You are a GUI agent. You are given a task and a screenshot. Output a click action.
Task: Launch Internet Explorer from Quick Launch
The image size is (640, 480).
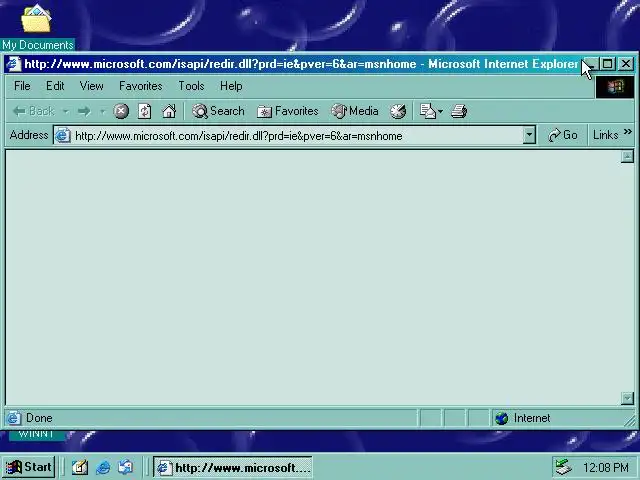(103, 467)
